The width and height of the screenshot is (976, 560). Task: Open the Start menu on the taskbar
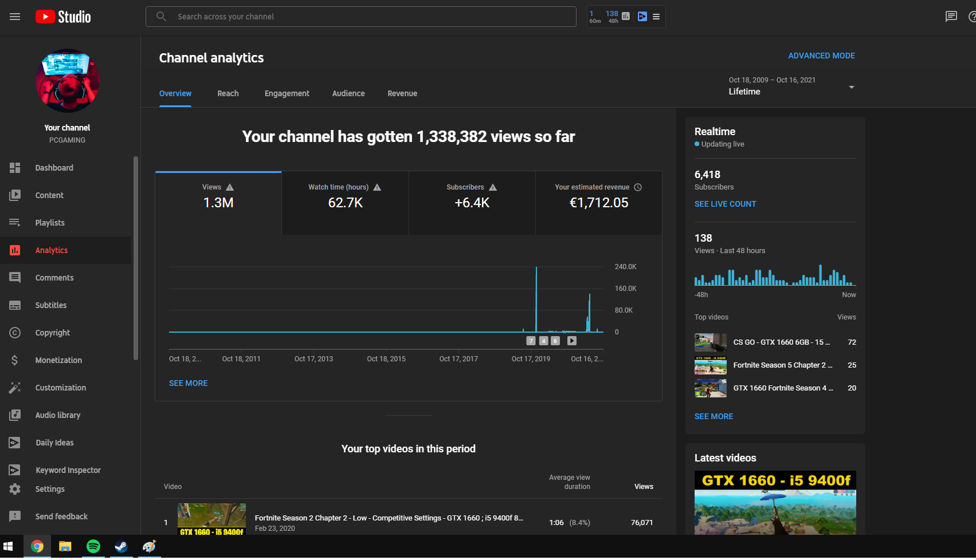(x=8, y=547)
